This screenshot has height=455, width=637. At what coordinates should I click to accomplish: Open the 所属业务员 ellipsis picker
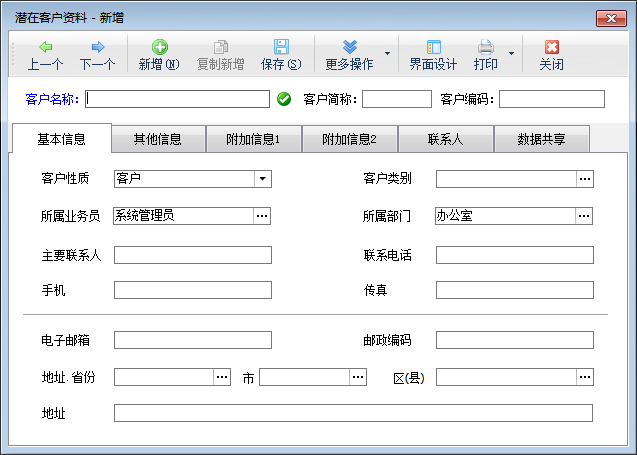[x=263, y=215]
